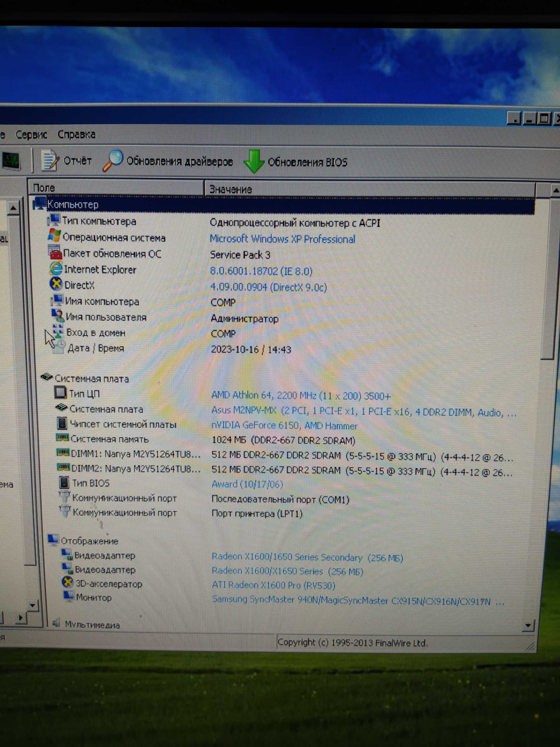Click left tree panel scroll-up arrow
The width and height of the screenshot is (560, 747).
(x=13, y=208)
